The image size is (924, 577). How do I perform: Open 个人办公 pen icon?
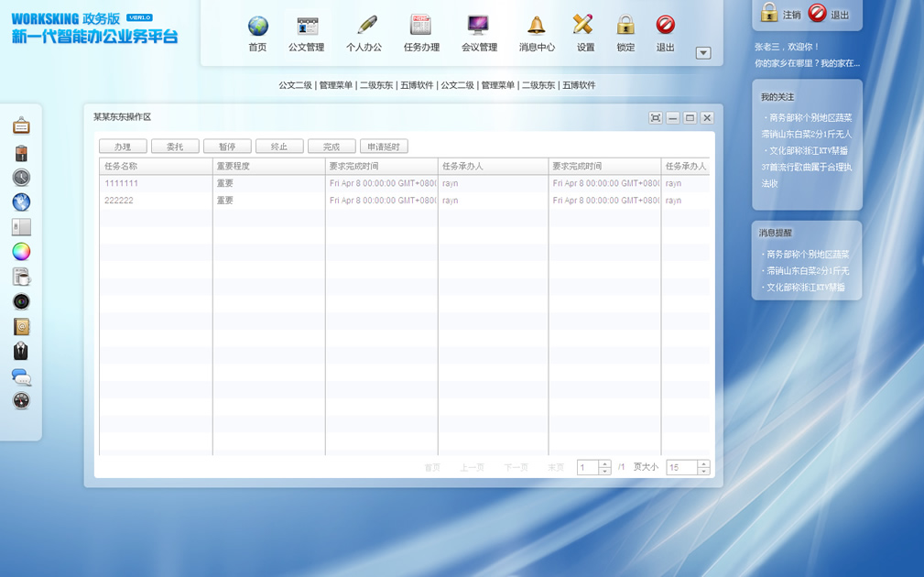click(x=366, y=26)
